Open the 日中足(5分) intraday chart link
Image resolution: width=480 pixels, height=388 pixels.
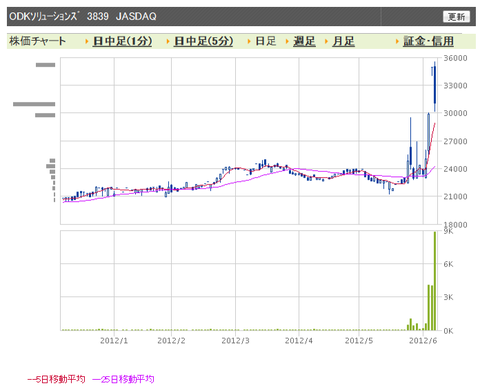204,41
